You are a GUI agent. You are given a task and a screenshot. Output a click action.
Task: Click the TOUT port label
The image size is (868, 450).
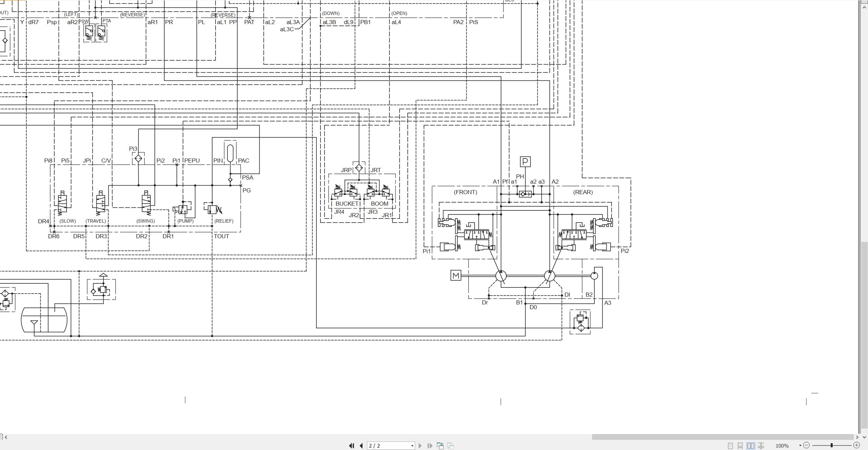[221, 236]
